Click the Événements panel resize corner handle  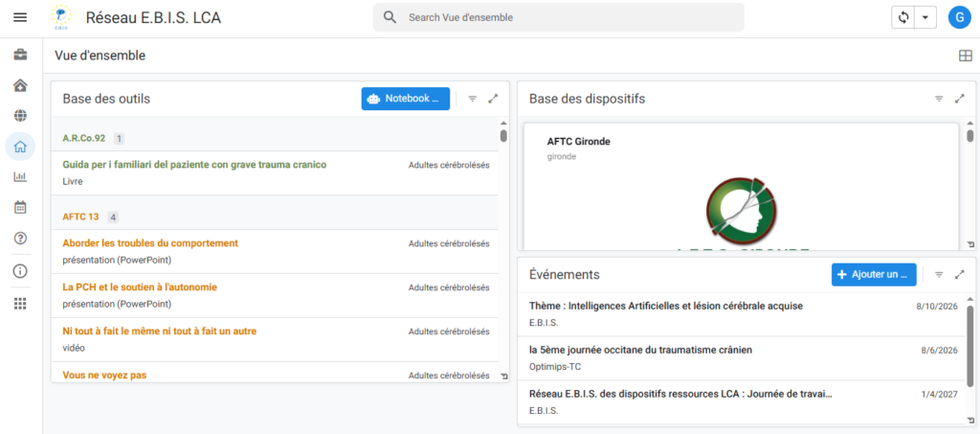pyautogui.click(x=970, y=420)
